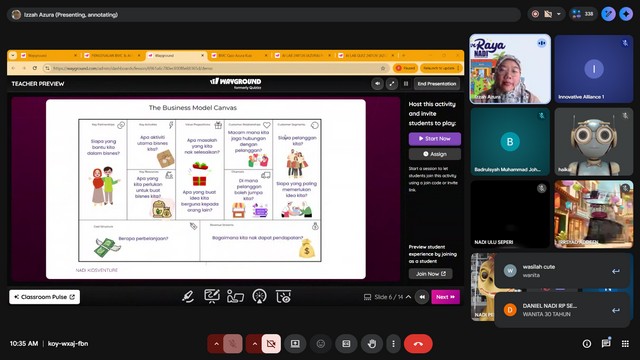Toggle the muted microphone button
The width and height of the screenshot is (640, 360).
coord(233,344)
